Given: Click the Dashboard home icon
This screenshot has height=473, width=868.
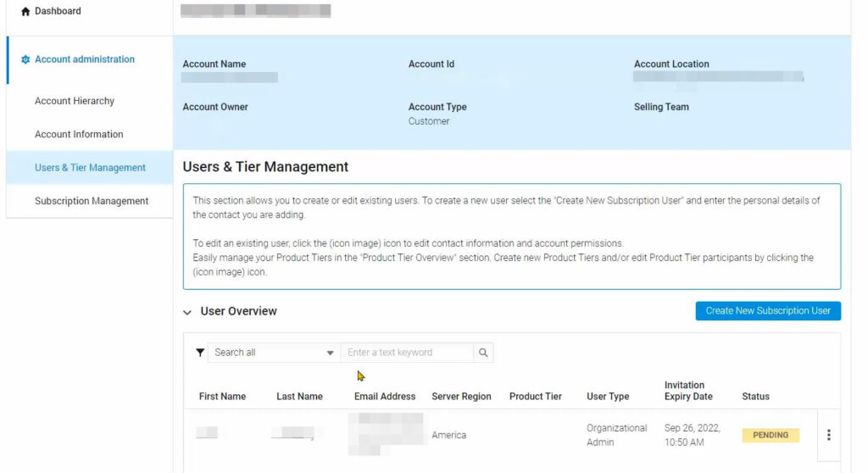Looking at the screenshot, I should click(25, 12).
